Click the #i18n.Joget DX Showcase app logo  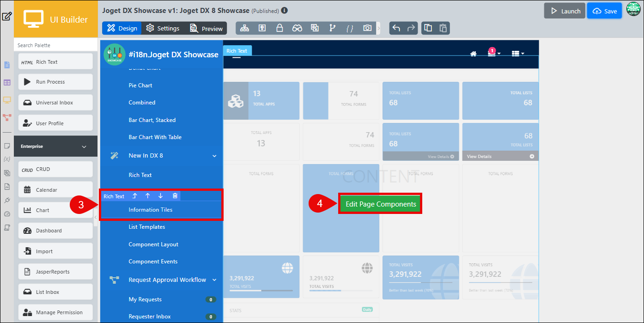115,55
